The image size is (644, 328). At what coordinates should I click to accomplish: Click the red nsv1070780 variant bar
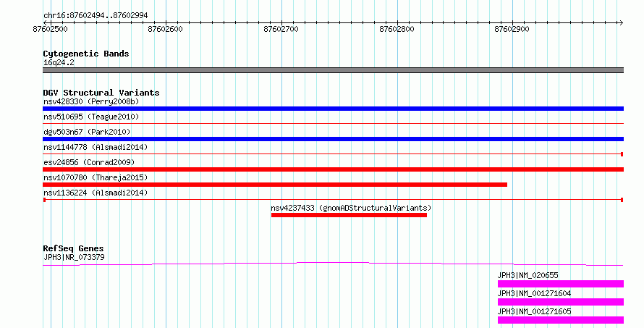pos(275,185)
